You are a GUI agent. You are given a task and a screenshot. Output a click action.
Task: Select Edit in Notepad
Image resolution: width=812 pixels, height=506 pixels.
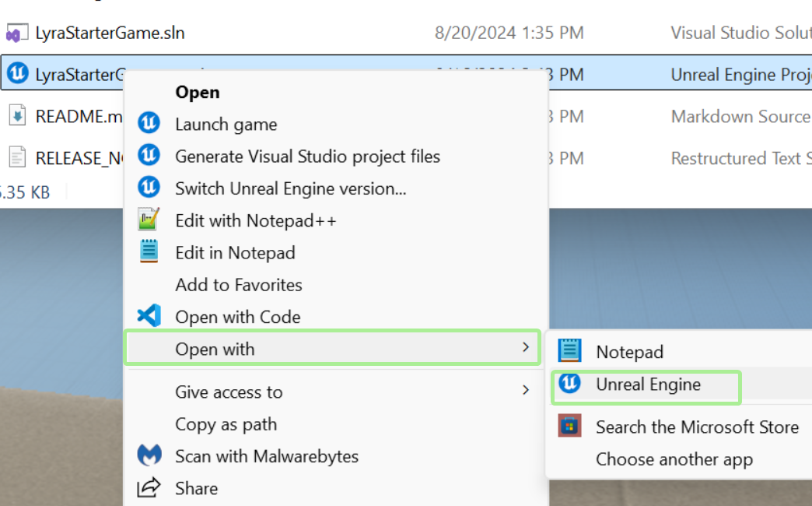point(235,253)
